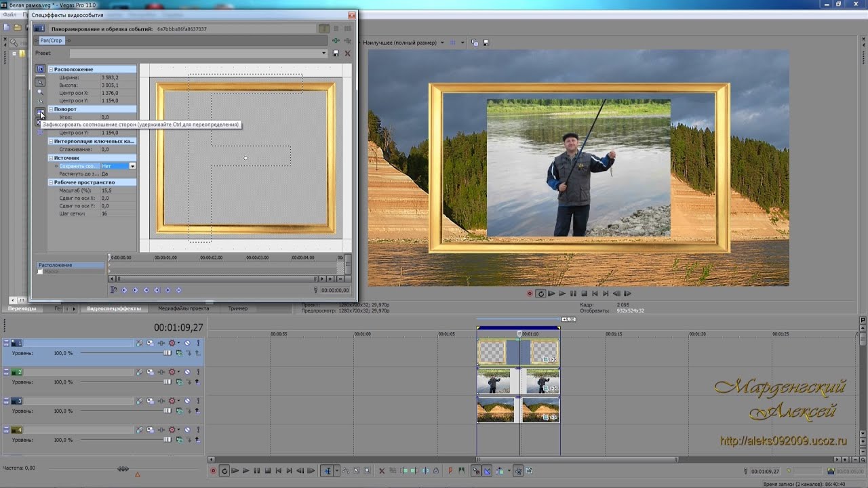
Task: Toggle loop playback in bottom transport
Action: tap(224, 471)
